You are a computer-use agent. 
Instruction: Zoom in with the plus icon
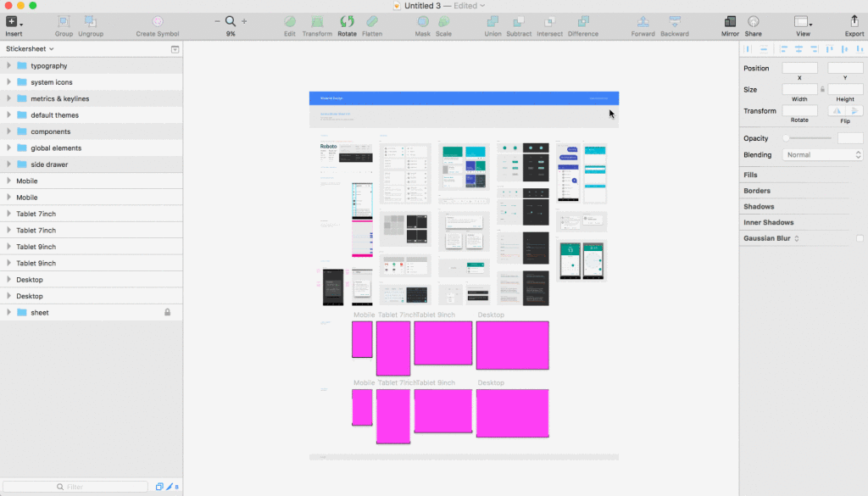point(244,21)
